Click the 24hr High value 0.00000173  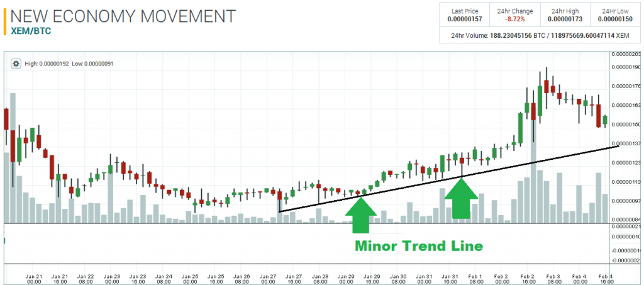tap(565, 19)
